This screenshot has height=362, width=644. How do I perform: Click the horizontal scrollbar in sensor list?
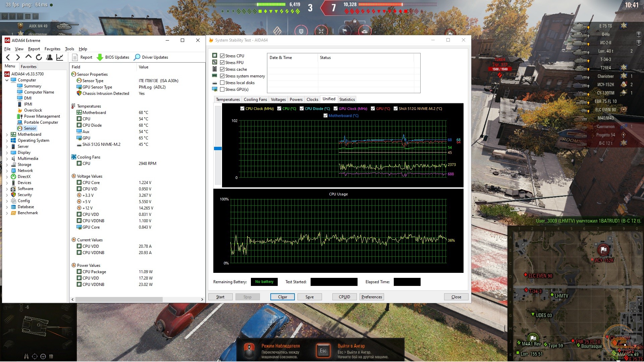pos(119,299)
